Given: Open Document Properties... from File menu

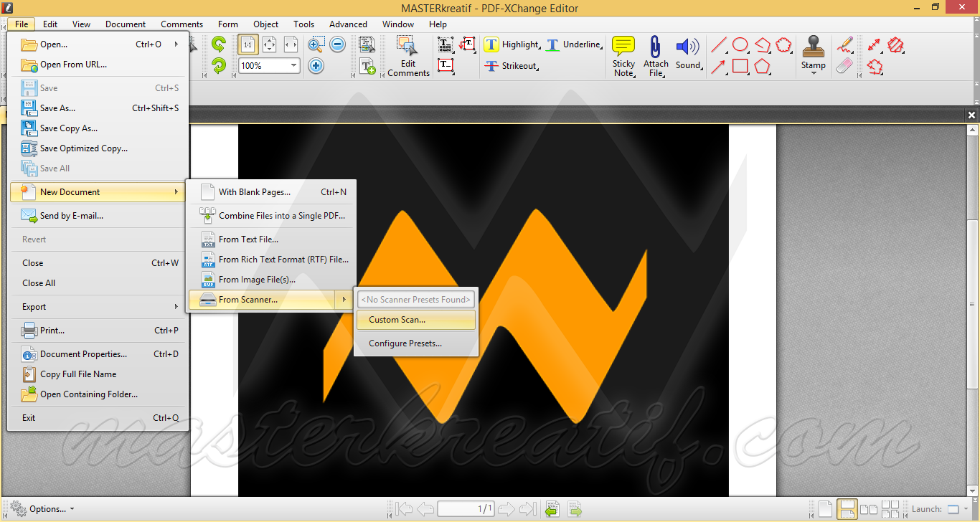Looking at the screenshot, I should pyautogui.click(x=98, y=354).
